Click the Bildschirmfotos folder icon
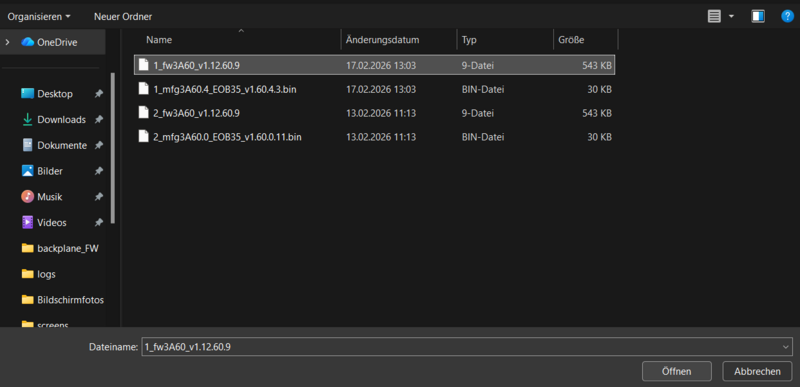The image size is (800, 387). 28,300
